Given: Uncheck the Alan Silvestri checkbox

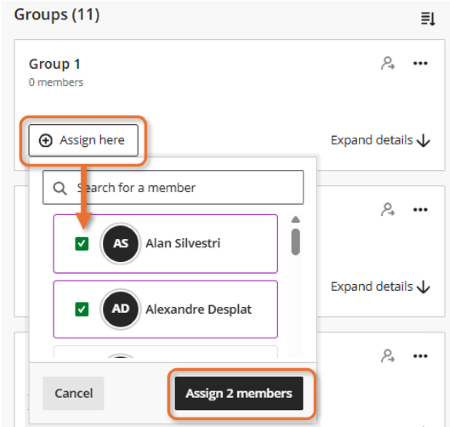Looking at the screenshot, I should [82, 243].
